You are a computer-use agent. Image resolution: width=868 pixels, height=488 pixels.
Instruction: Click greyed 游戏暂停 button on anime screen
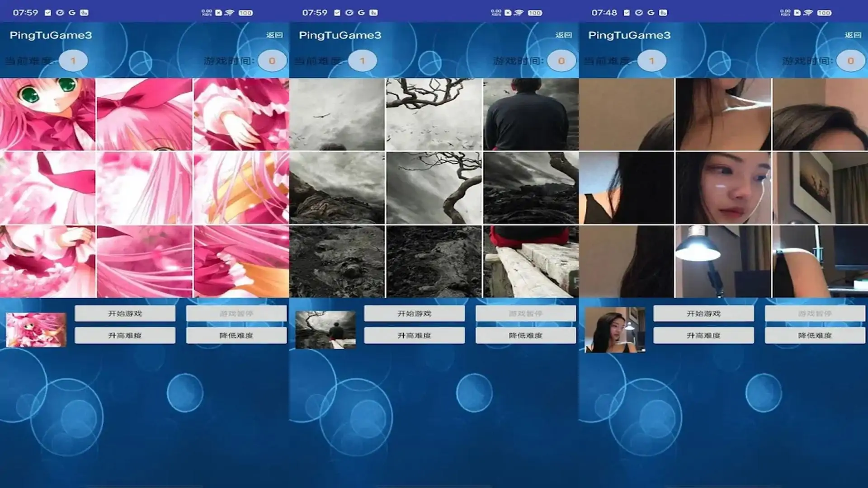point(236,313)
